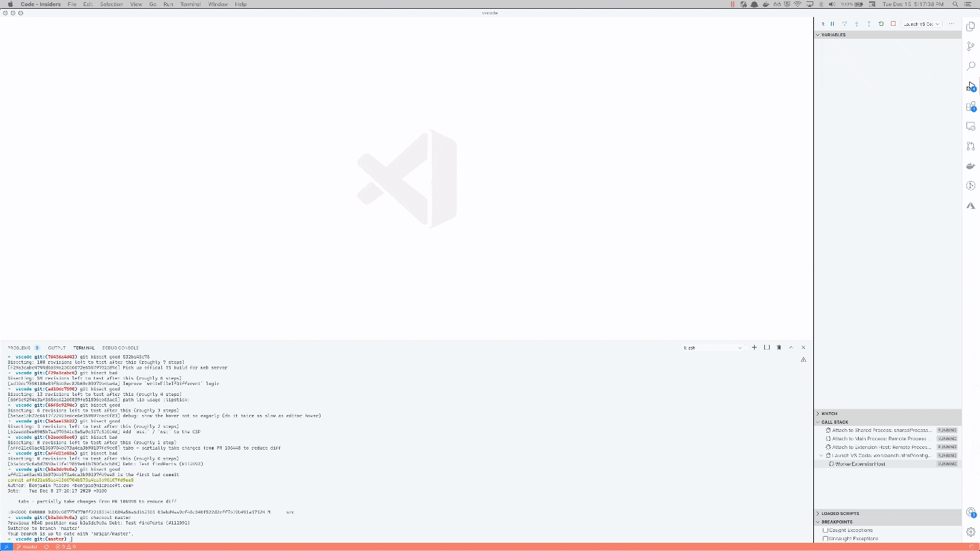The height and width of the screenshot is (551, 980).
Task: Open the Search view in the activity bar
Action: tap(970, 66)
